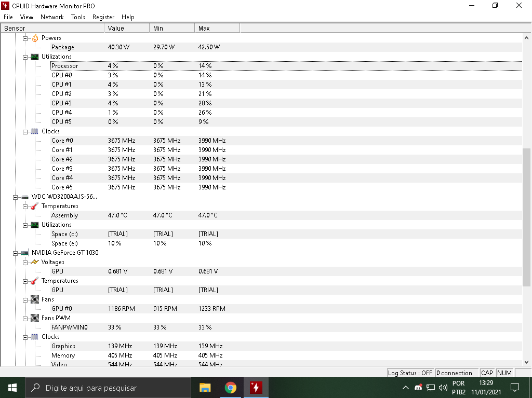Click the Sensor column header
532x398 pixels.
point(52,28)
